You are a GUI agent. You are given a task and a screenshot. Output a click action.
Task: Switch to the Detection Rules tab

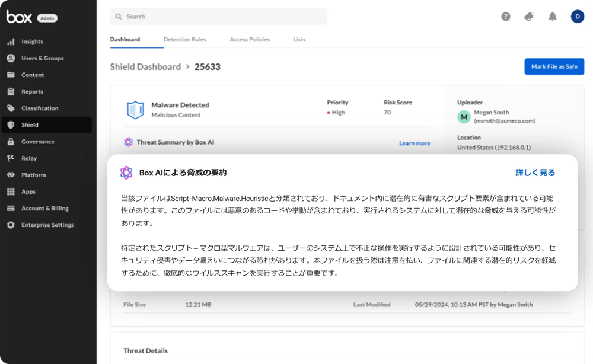click(184, 40)
